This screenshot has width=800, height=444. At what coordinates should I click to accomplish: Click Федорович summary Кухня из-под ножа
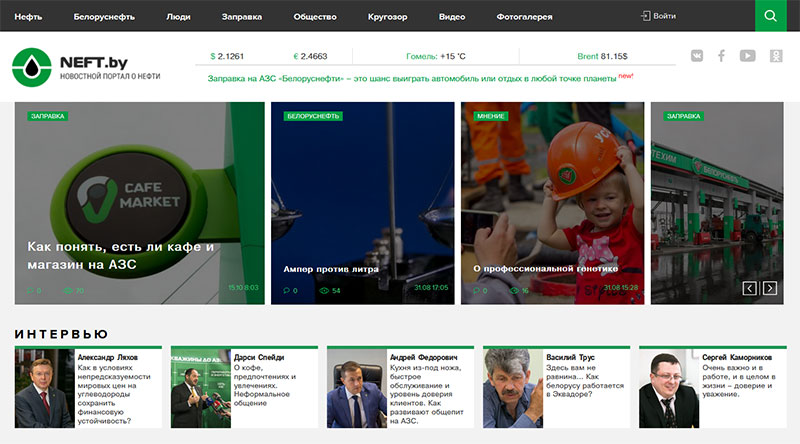427,394
